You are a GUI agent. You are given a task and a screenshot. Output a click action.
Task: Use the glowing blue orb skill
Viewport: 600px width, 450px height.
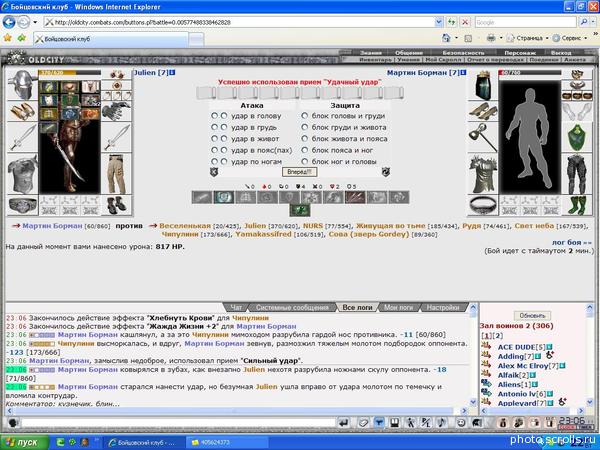click(224, 197)
